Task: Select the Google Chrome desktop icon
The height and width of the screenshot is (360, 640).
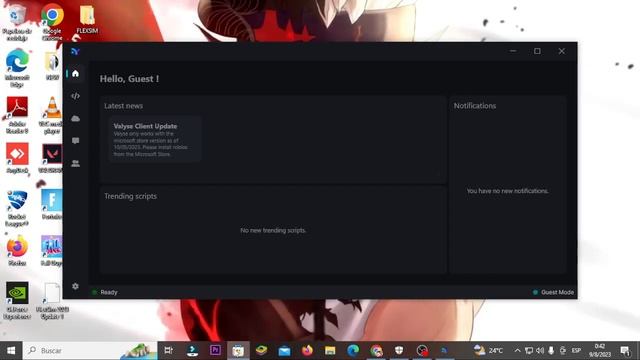Action: click(x=52, y=22)
